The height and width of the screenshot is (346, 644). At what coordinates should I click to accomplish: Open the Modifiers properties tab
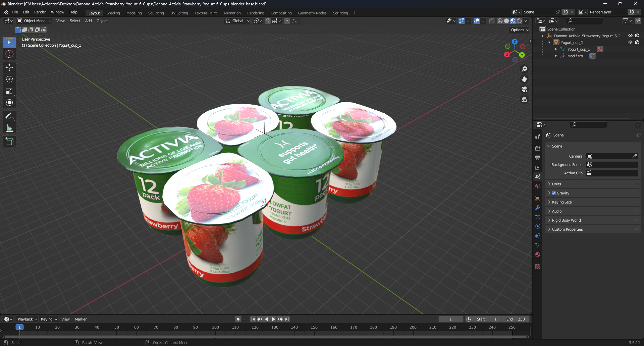point(538,208)
